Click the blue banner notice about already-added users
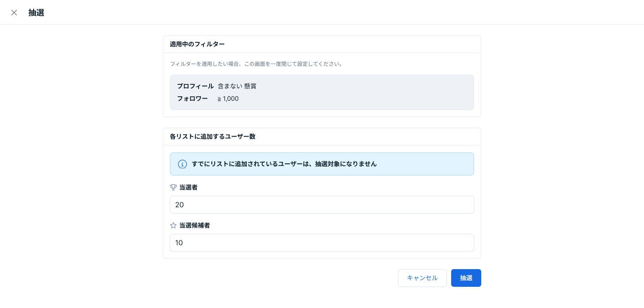This screenshot has width=644, height=308. (x=284, y=164)
